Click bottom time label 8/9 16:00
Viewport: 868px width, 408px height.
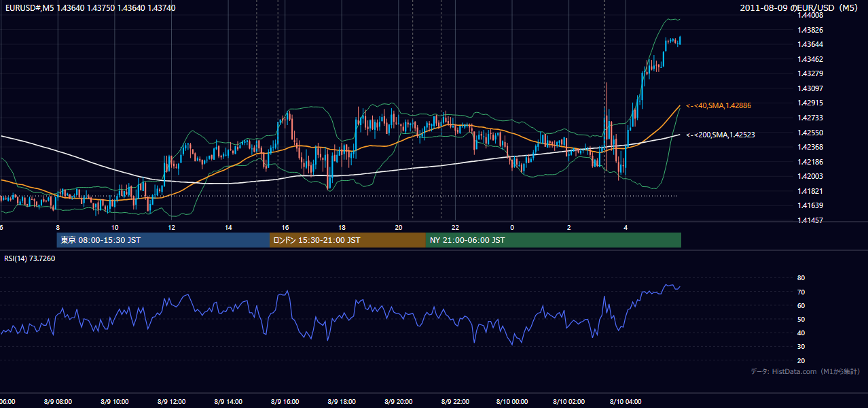(285, 402)
